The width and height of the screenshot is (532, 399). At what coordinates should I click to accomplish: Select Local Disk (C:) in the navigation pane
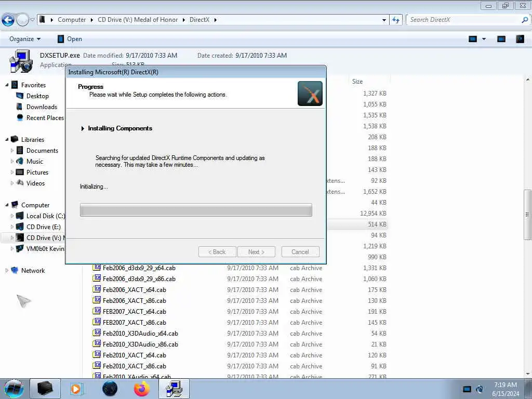click(46, 216)
